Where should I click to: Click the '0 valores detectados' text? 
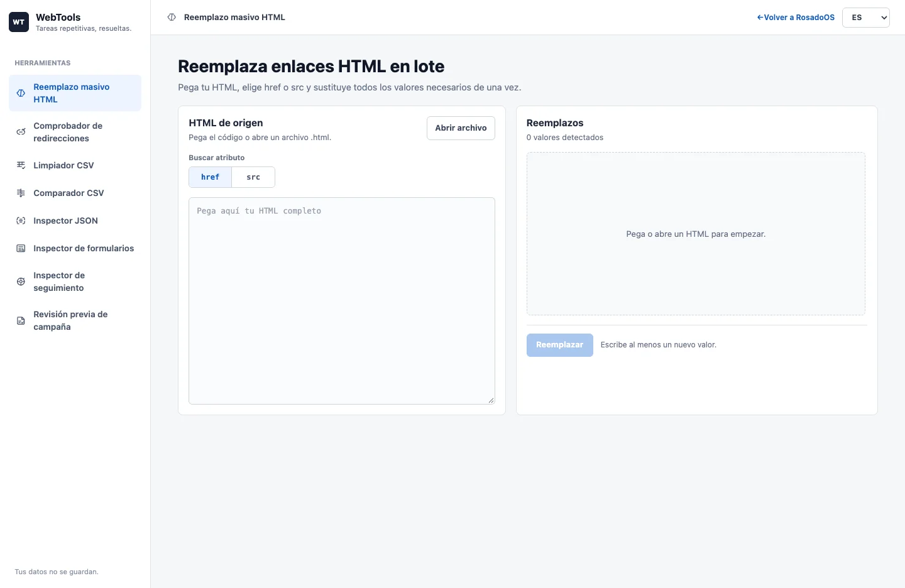[565, 138]
